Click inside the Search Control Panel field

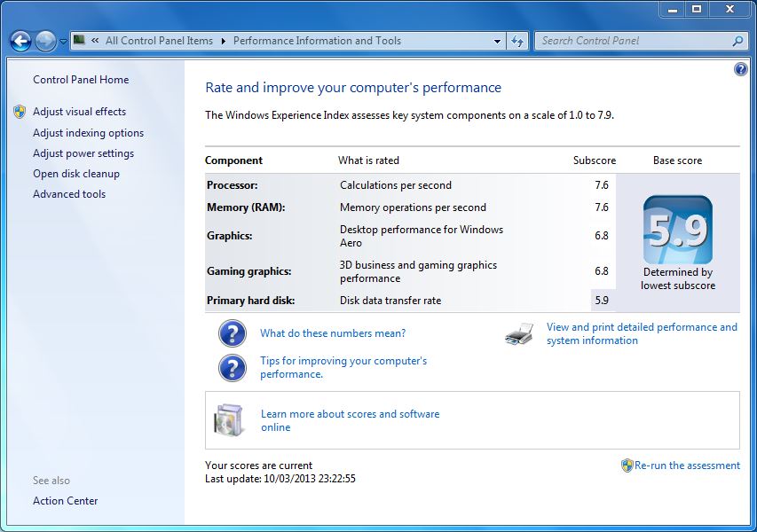(x=632, y=41)
